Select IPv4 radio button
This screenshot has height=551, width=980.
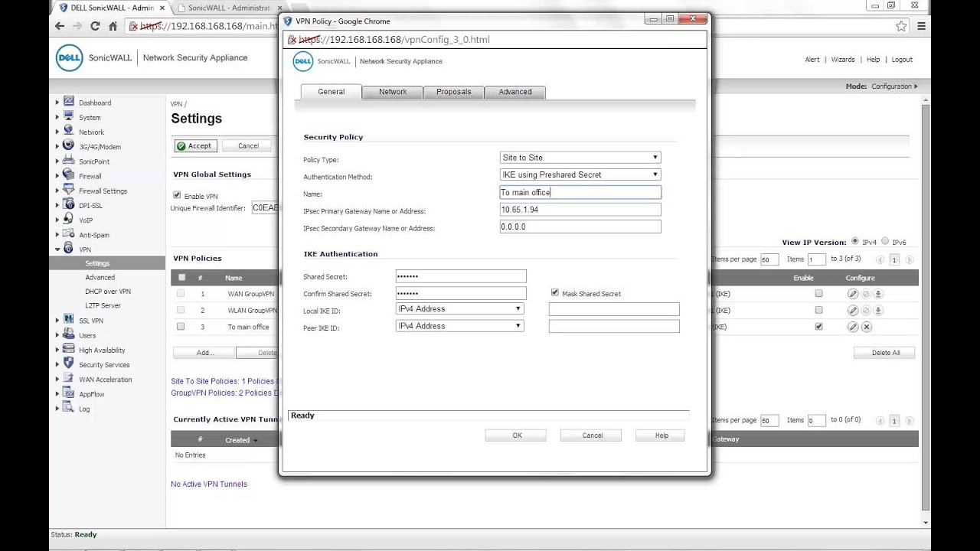pyautogui.click(x=855, y=241)
